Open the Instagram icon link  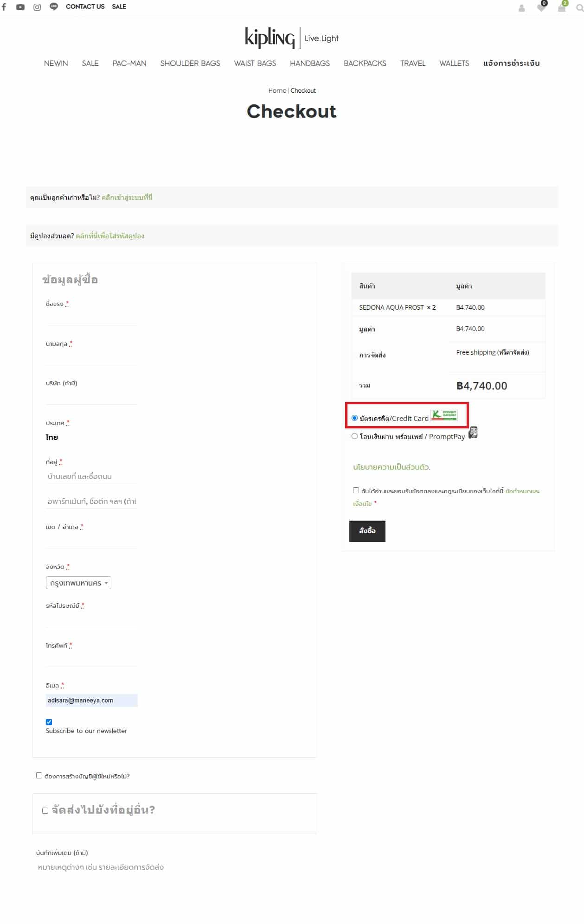(x=37, y=7)
